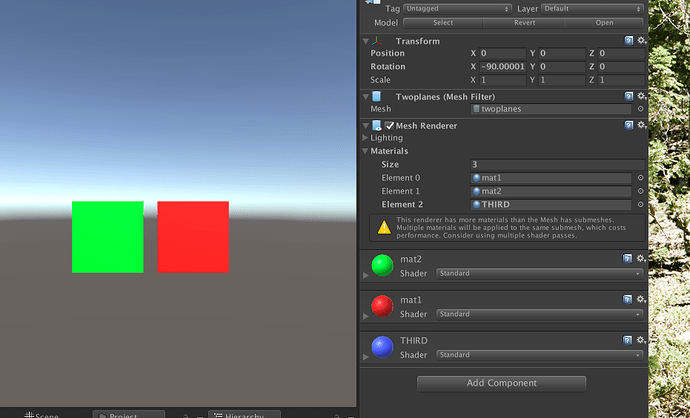Viewport: 690px width, 418px height.
Task: Disable the Mesh Renderer checkbox
Action: [x=389, y=125]
